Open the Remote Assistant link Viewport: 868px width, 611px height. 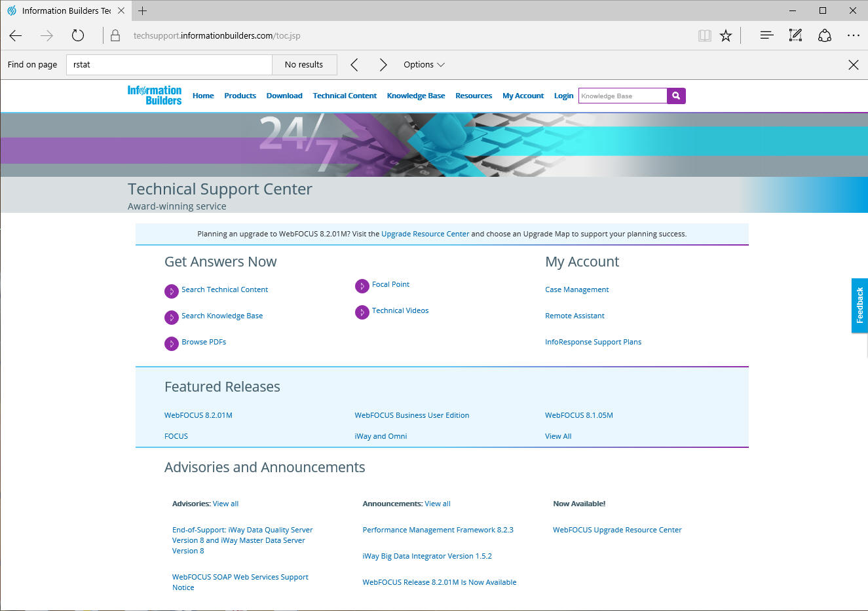tap(575, 316)
